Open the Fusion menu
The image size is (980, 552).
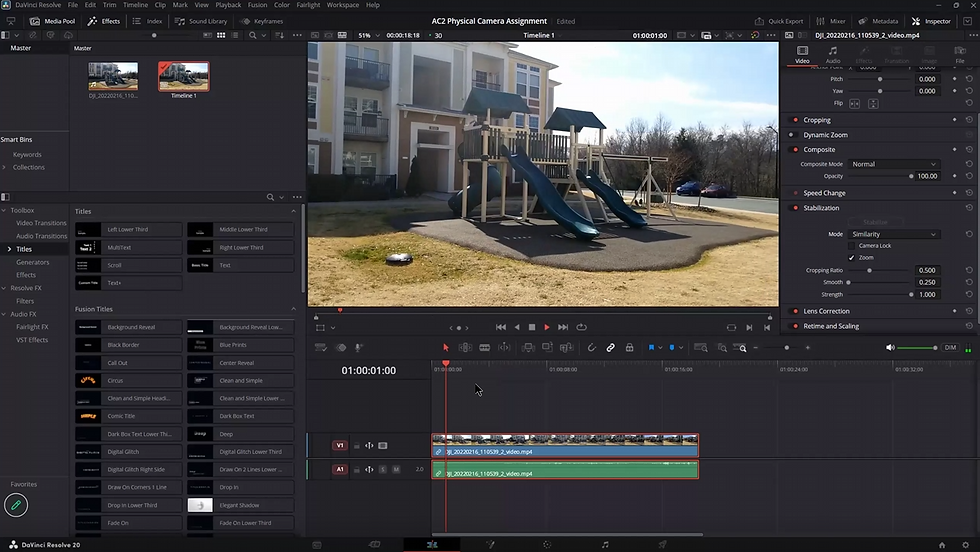point(258,5)
